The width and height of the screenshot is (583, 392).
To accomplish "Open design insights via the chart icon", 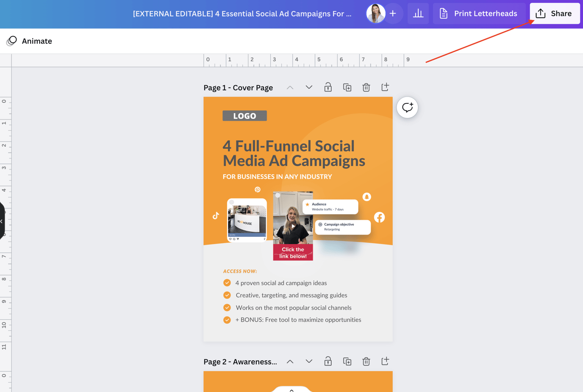I will 418,13.
